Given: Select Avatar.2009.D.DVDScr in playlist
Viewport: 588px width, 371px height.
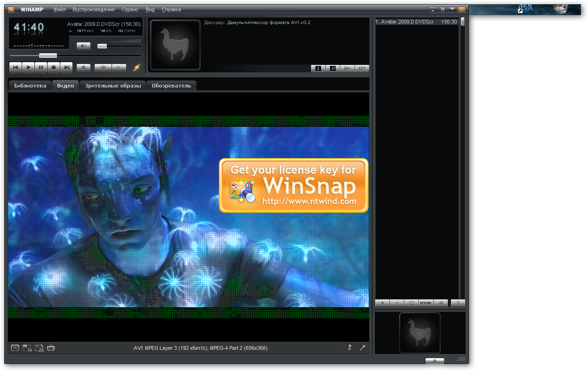Looking at the screenshot, I should coord(416,22).
